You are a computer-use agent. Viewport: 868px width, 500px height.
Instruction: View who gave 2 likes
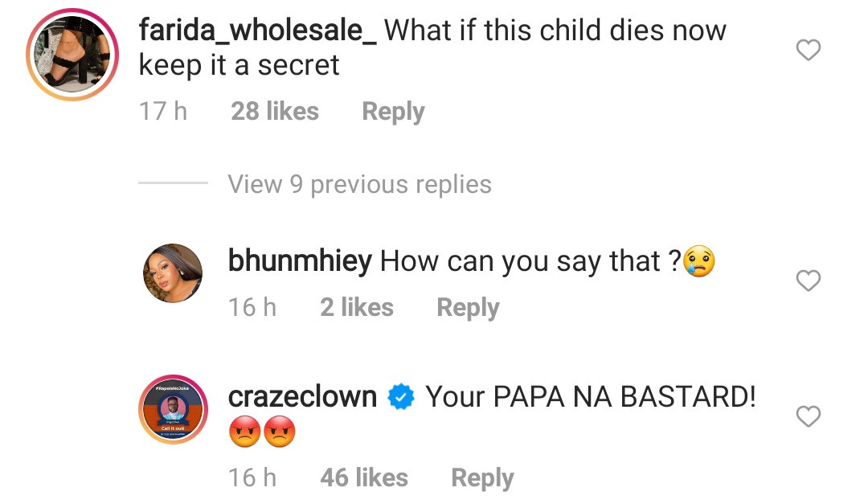357,307
